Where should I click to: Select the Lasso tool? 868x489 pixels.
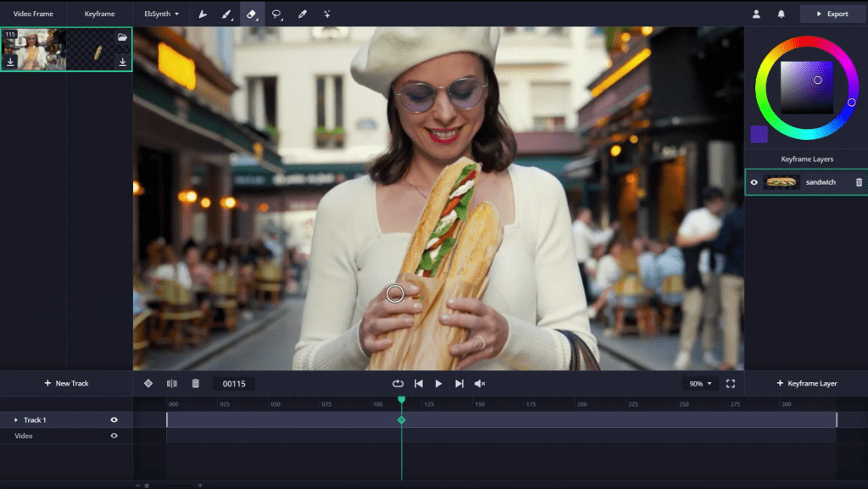point(277,14)
